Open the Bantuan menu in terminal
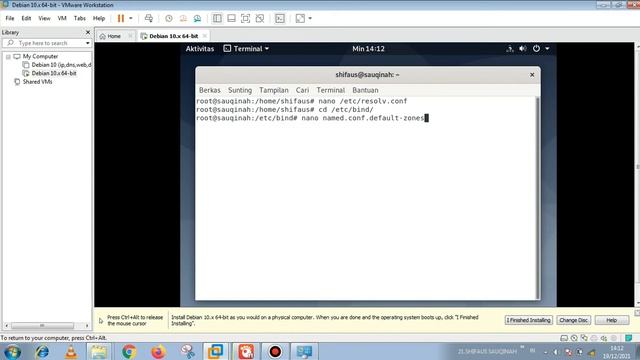 click(365, 90)
